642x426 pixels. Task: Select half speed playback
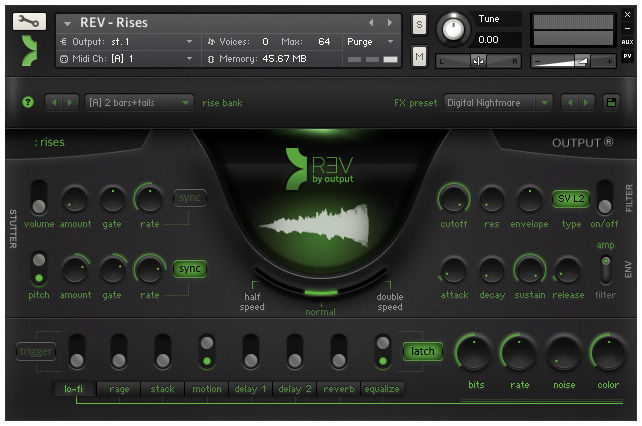click(x=252, y=301)
